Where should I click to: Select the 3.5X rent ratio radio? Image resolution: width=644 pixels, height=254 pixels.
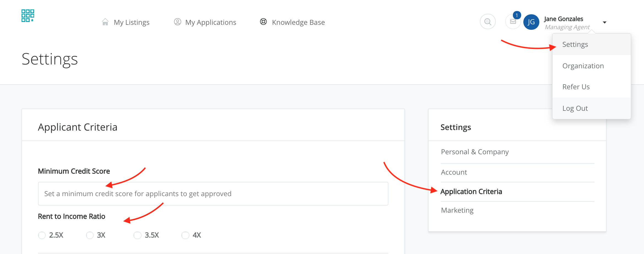[137, 235]
